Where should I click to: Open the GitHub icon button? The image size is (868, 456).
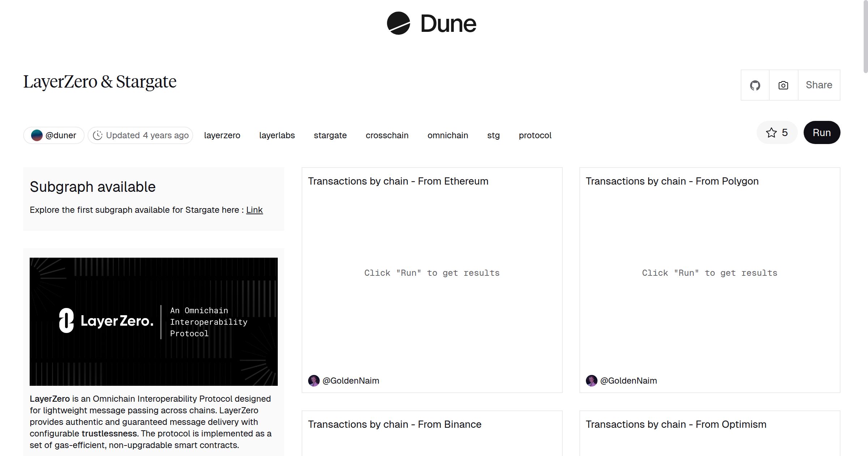pyautogui.click(x=755, y=85)
